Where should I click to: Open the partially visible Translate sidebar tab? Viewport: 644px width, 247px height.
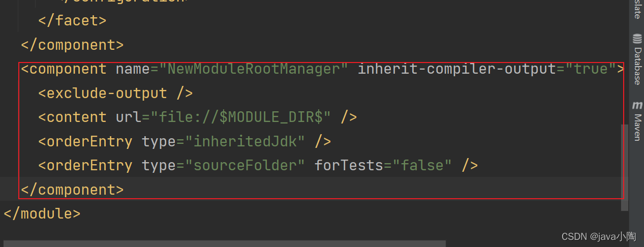click(637, 9)
